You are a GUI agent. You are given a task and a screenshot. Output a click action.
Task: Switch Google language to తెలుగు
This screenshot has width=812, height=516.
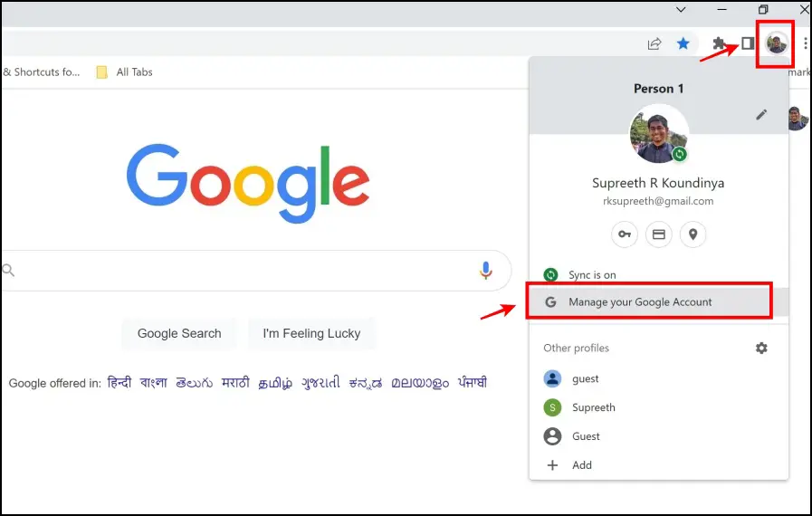tap(195, 382)
